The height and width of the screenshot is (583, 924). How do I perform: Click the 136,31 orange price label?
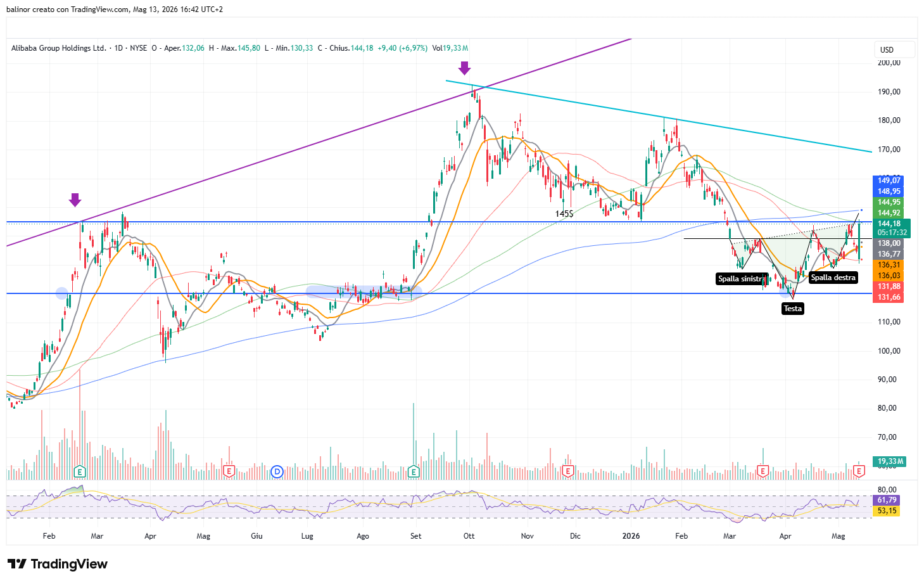(x=889, y=265)
